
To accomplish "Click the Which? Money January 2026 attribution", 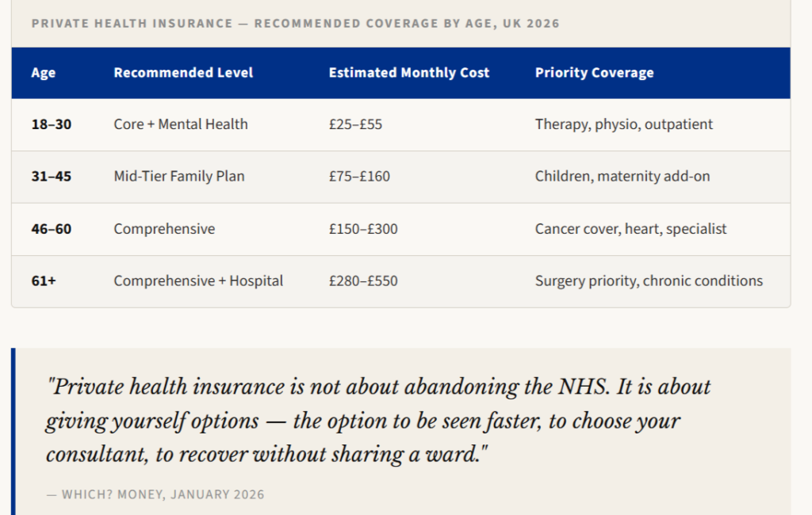I will point(155,494).
